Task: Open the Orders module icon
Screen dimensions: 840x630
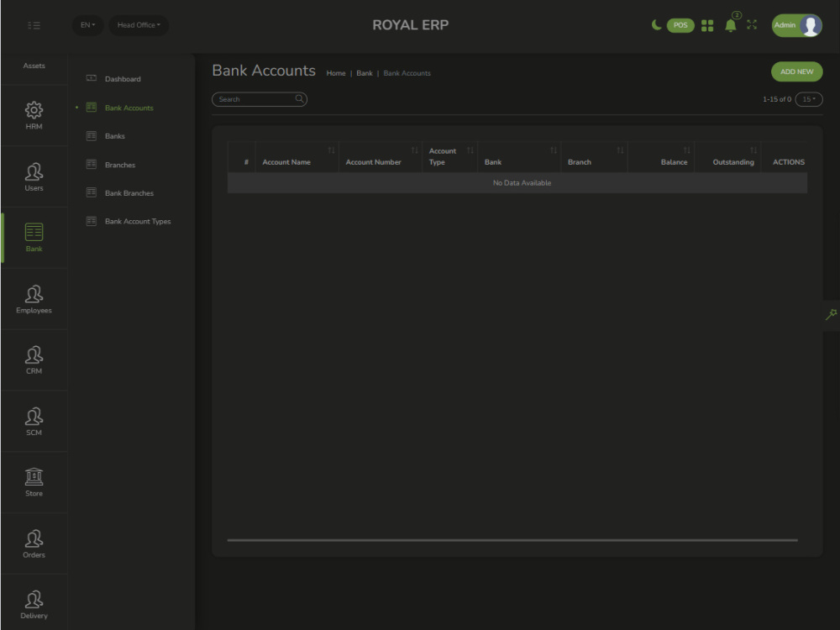Action: [34, 538]
